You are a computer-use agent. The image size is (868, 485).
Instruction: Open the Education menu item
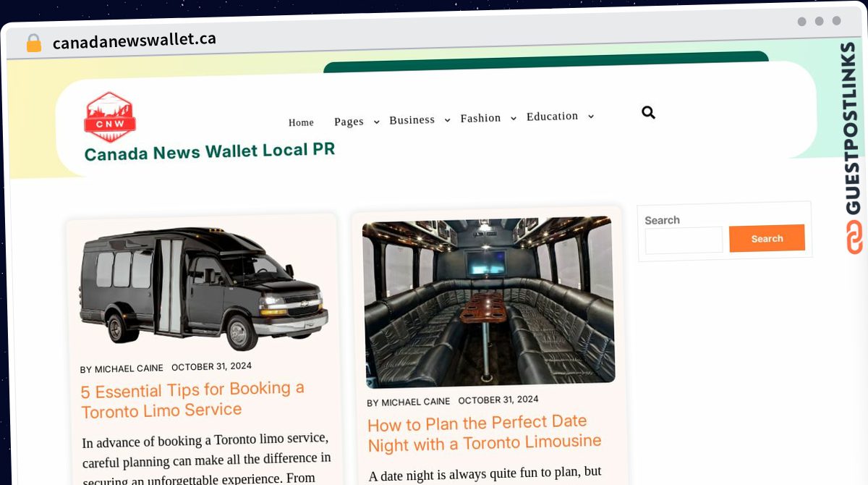(x=553, y=116)
